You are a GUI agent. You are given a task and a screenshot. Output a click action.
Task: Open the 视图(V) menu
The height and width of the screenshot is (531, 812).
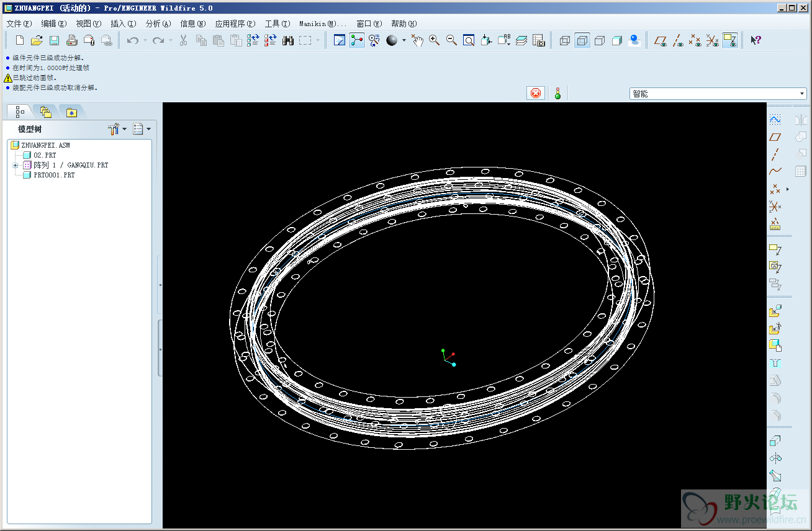point(88,24)
